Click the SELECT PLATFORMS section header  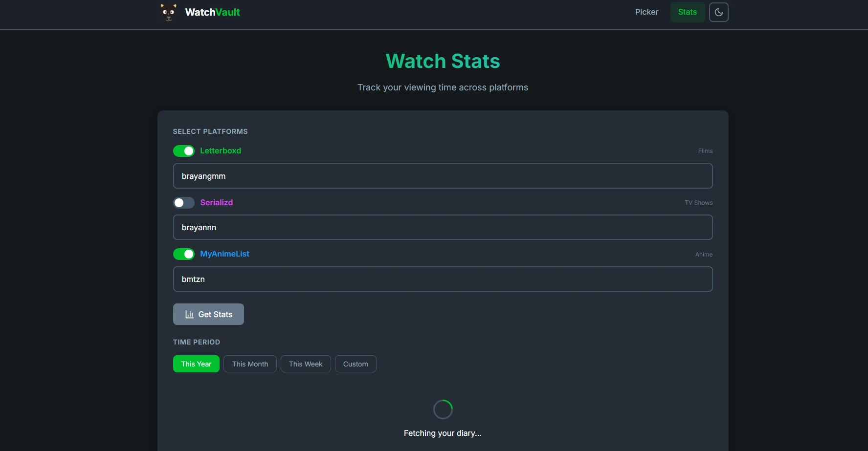pyautogui.click(x=210, y=131)
